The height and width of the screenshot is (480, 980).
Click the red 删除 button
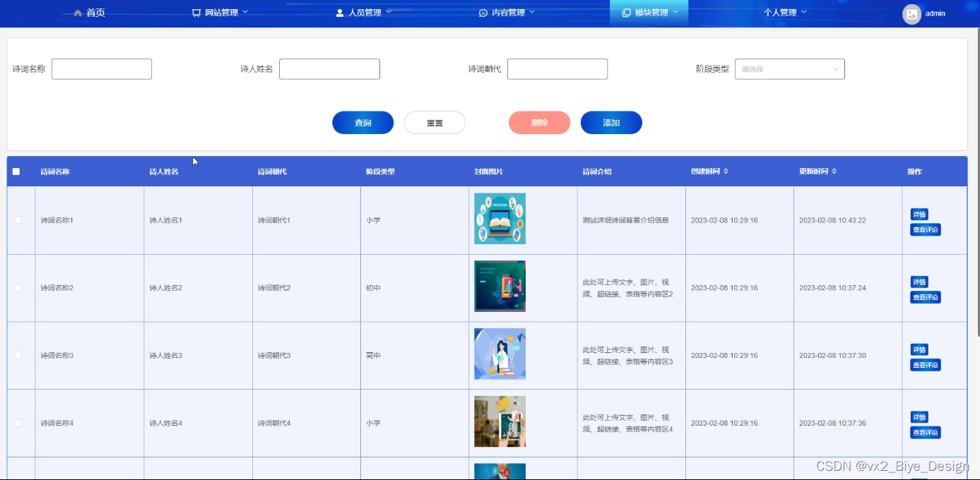click(x=539, y=123)
